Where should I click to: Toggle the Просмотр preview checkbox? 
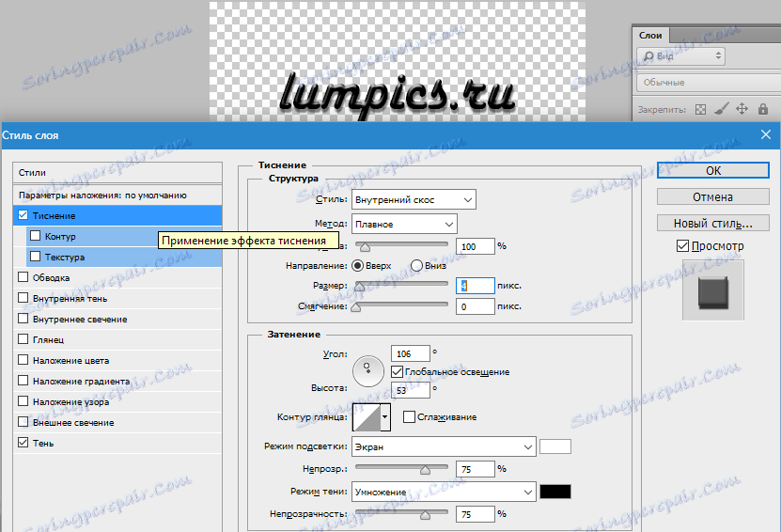tap(683, 245)
